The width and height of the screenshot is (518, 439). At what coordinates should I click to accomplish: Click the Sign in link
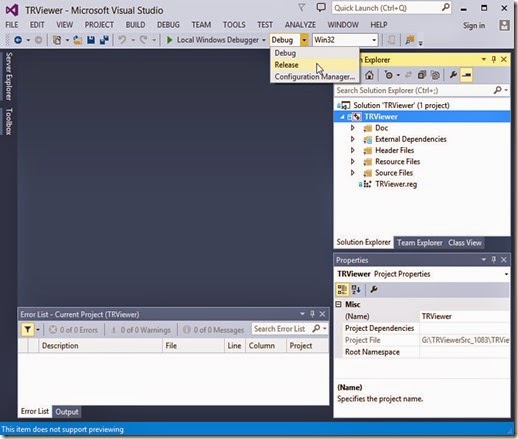(x=474, y=25)
